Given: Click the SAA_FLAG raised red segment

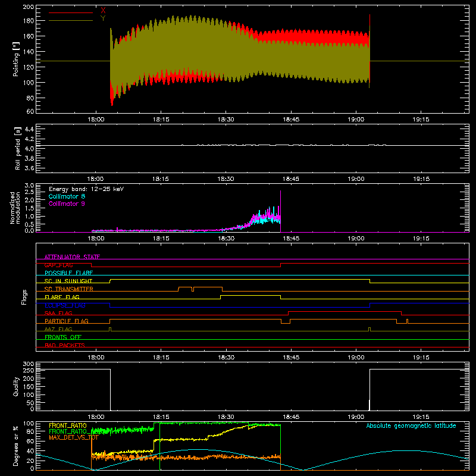Looking at the screenshot, I should (345, 311).
